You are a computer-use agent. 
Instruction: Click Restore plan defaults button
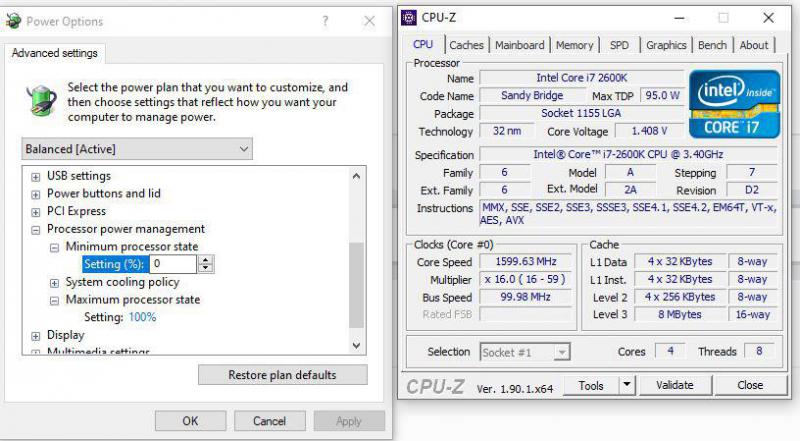283,375
